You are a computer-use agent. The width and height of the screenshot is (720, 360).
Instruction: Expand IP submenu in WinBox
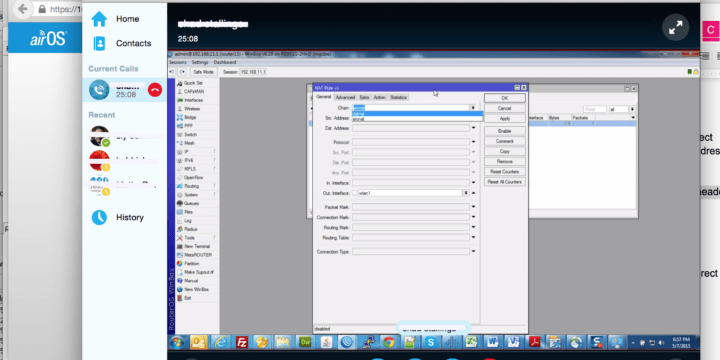(214, 152)
